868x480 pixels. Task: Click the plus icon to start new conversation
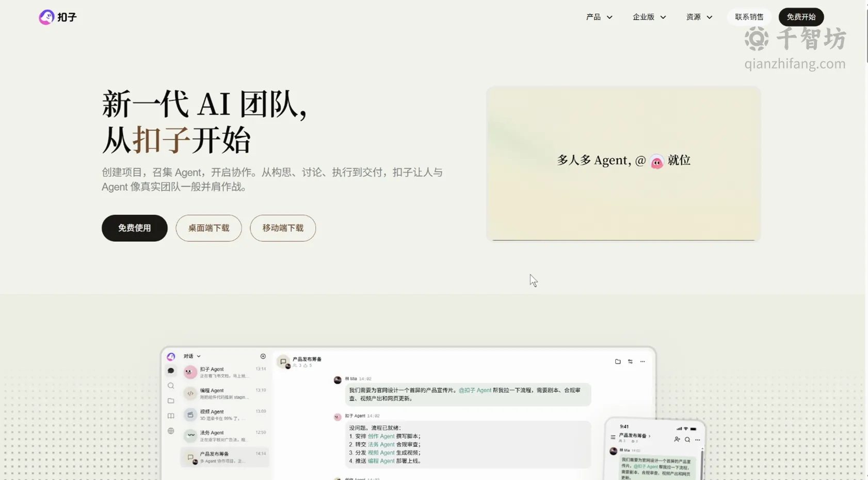click(x=263, y=356)
